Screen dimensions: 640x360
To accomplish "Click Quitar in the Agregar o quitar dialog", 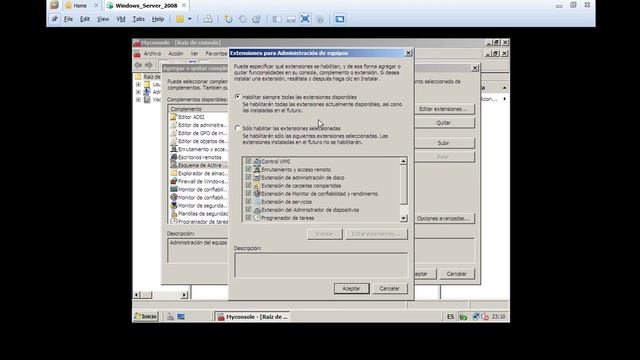I will (443, 123).
